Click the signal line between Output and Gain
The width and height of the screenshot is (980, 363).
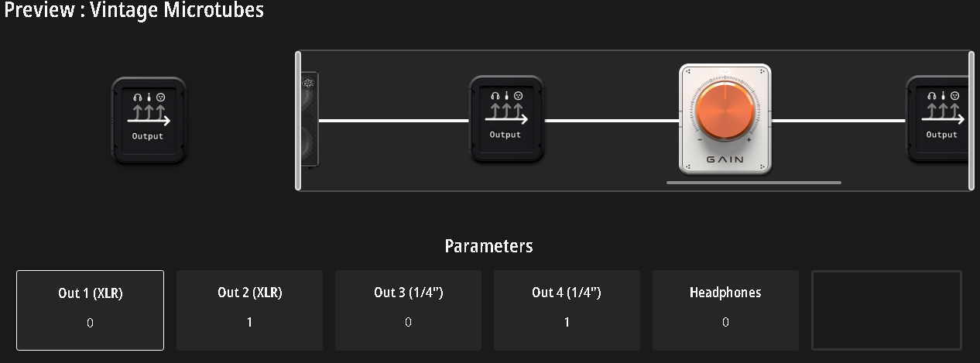(612, 120)
